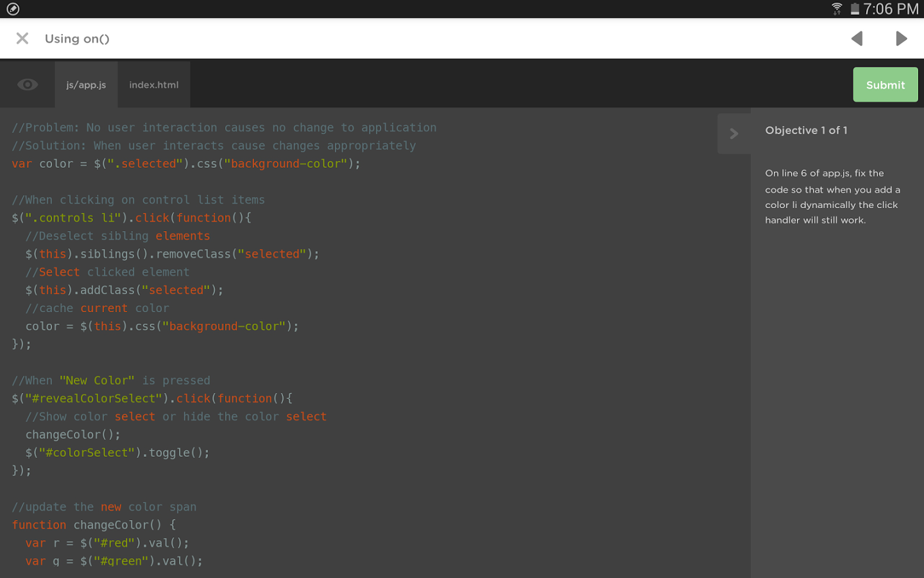The image size is (924, 578).
Task: Tap the battery status icon
Action: pos(855,9)
